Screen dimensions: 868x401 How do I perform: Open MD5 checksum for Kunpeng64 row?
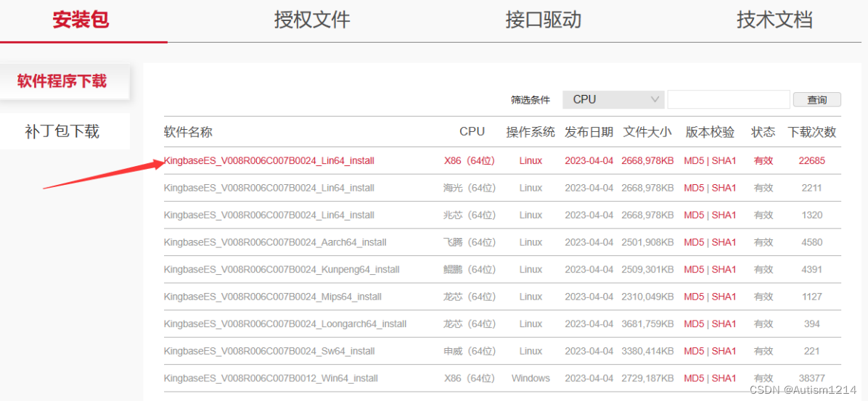694,269
